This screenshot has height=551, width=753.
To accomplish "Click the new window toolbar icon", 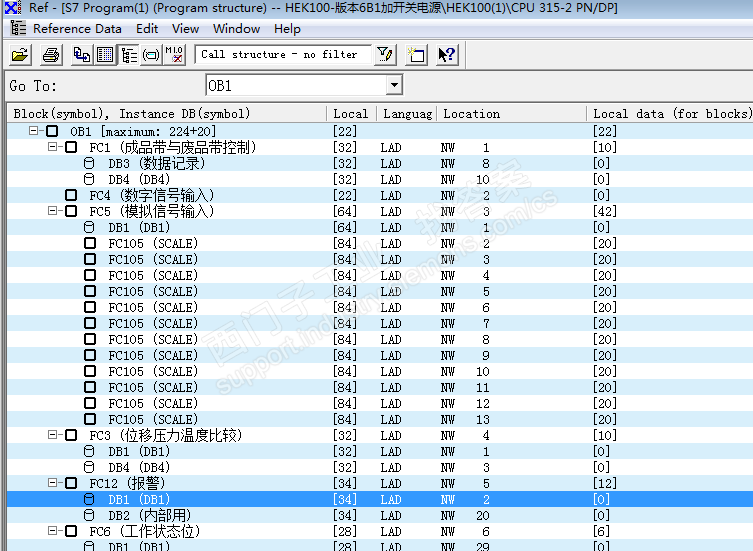I will (416, 54).
